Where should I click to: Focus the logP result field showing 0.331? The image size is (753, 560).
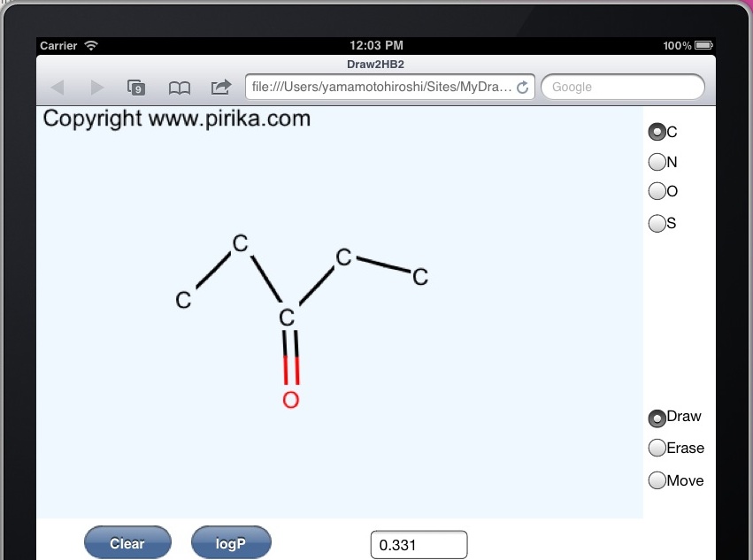click(x=419, y=545)
